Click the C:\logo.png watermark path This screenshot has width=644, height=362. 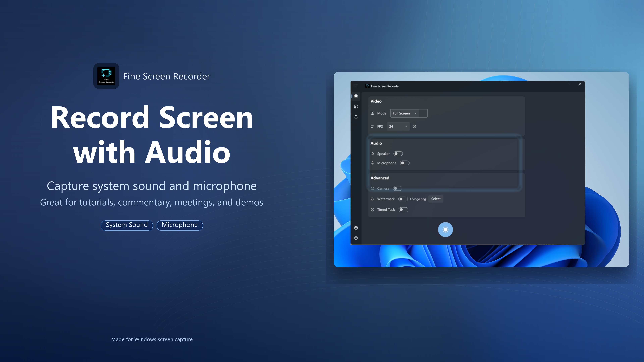pos(418,199)
